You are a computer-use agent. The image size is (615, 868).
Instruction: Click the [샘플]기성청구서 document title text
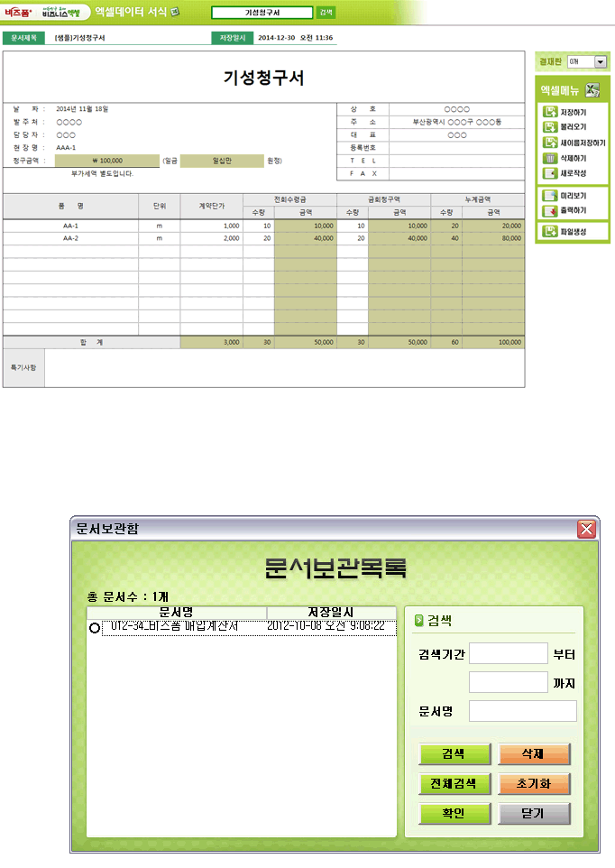(79, 38)
